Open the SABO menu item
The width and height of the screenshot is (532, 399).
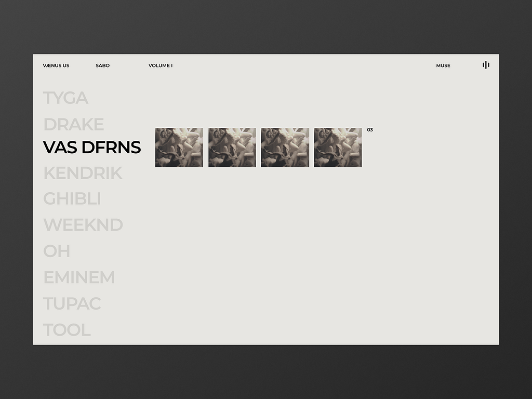click(102, 65)
